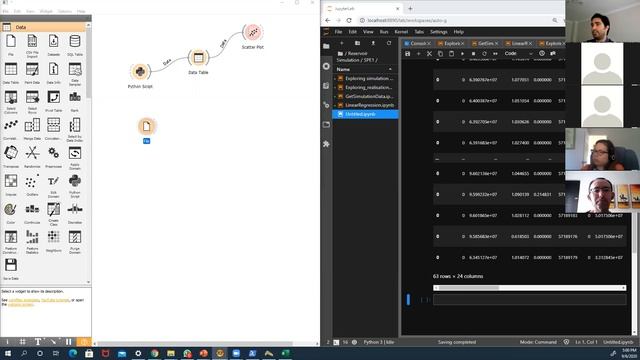This screenshot has width=640, height=360.
Task: Select the File node on canvas
Action: click(x=147, y=127)
